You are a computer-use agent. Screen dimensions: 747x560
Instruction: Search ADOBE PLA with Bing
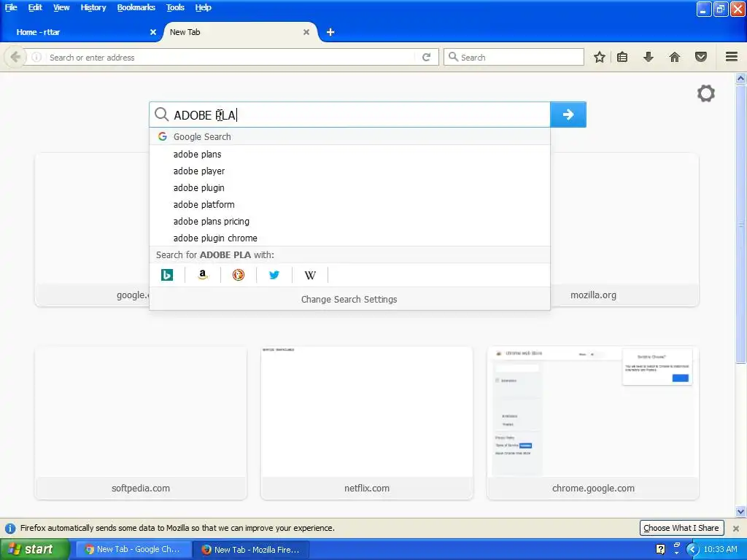click(x=167, y=275)
